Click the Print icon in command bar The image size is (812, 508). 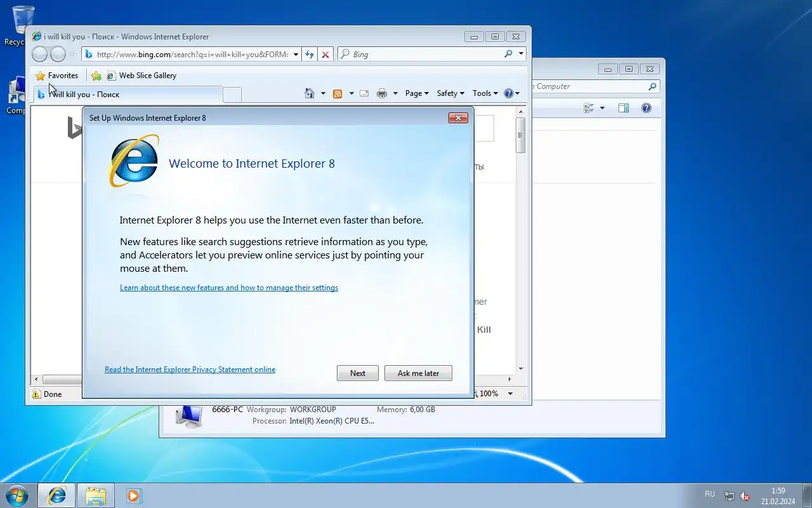[382, 93]
